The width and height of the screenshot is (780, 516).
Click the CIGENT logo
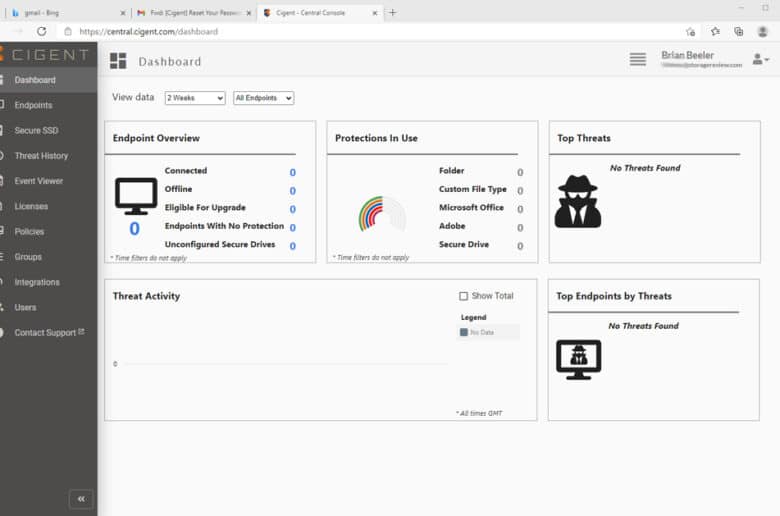coord(45,55)
